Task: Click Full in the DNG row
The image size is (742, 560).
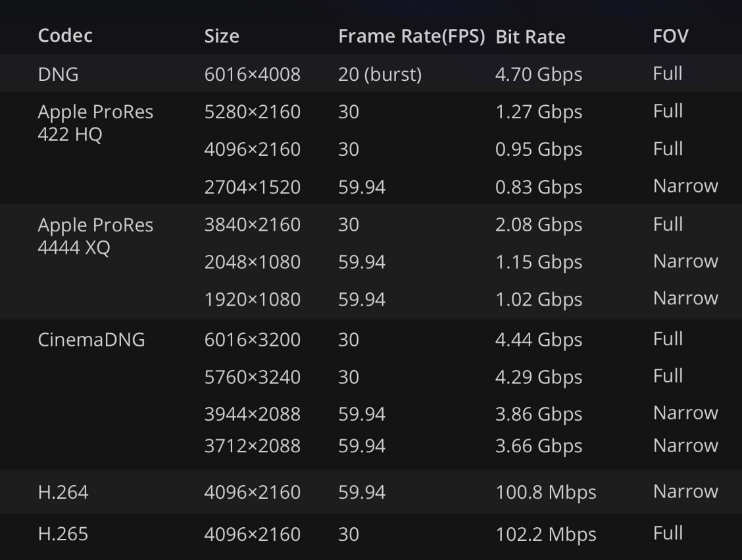Action: pos(668,74)
